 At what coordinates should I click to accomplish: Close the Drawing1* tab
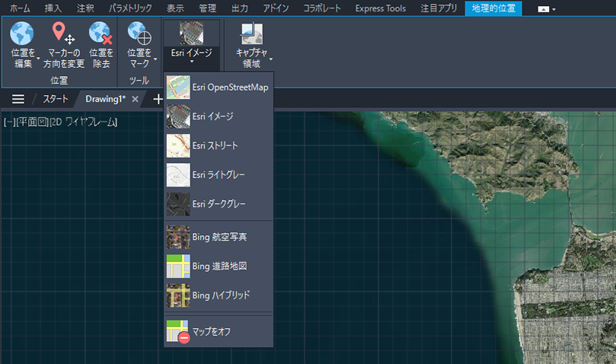[135, 99]
